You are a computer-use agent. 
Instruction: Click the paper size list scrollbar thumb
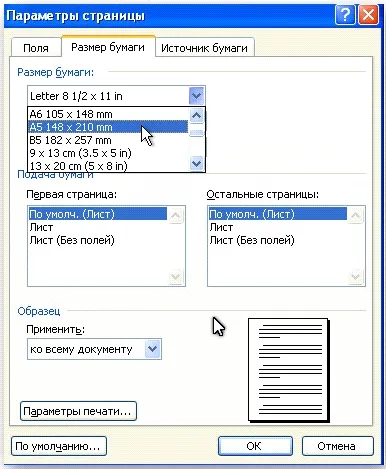coord(196,133)
